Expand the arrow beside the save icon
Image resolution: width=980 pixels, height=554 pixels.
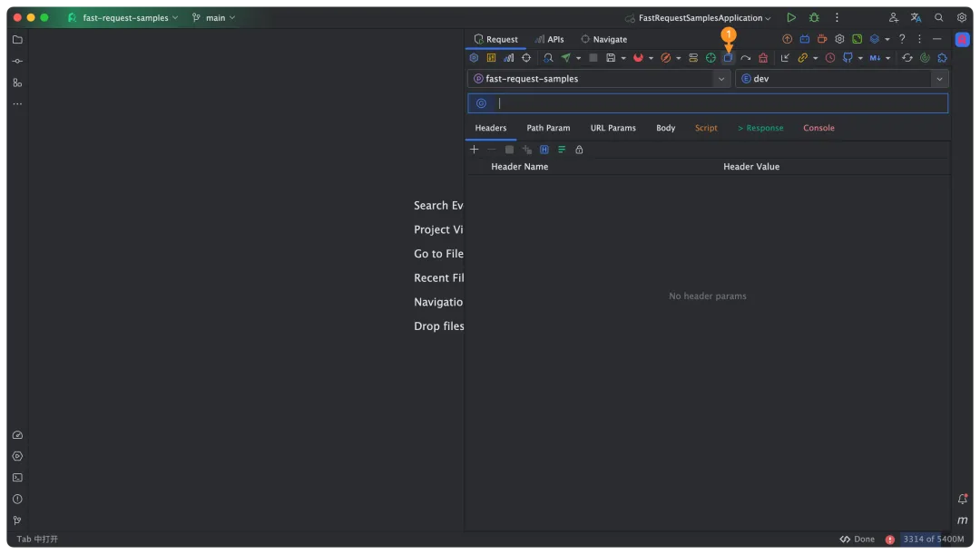coord(623,59)
